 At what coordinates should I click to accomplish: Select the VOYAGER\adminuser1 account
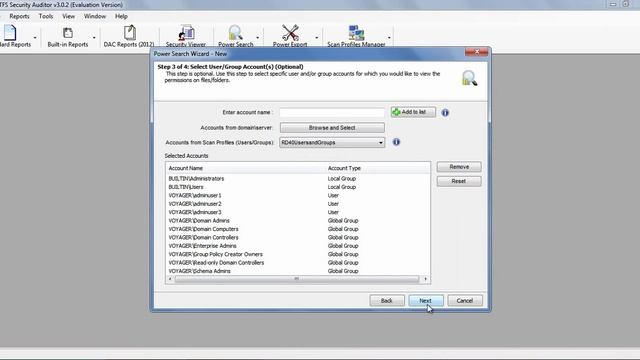(298, 196)
